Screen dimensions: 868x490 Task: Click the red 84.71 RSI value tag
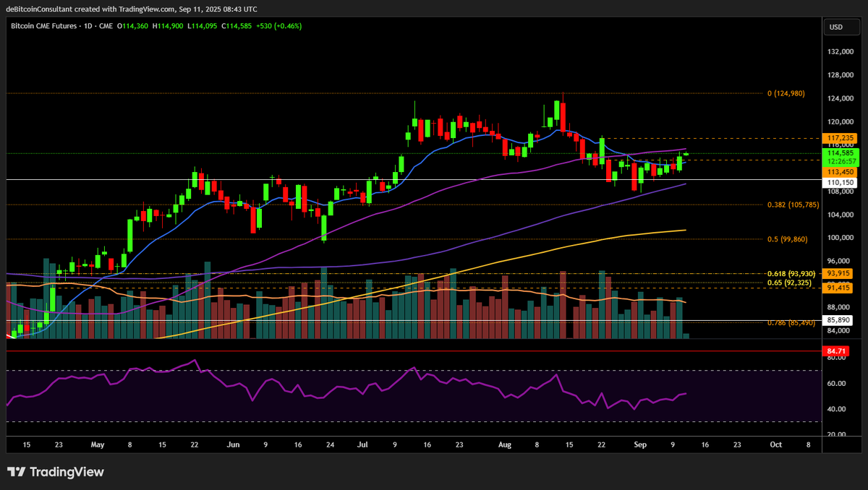[835, 351]
